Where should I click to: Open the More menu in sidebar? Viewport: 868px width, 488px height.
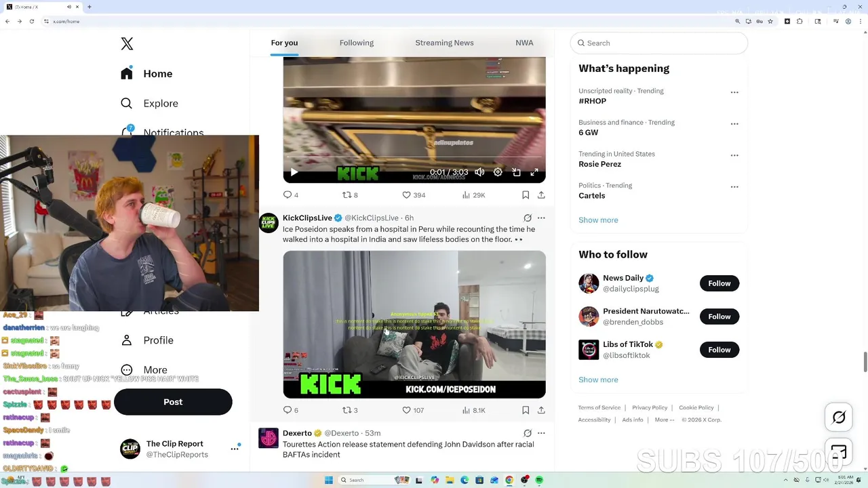point(144,370)
